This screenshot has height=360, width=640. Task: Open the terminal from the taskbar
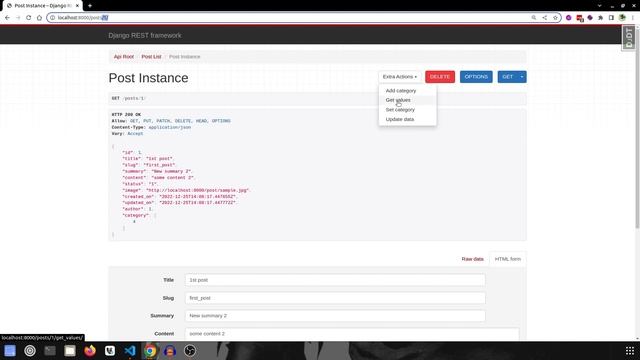(50, 351)
